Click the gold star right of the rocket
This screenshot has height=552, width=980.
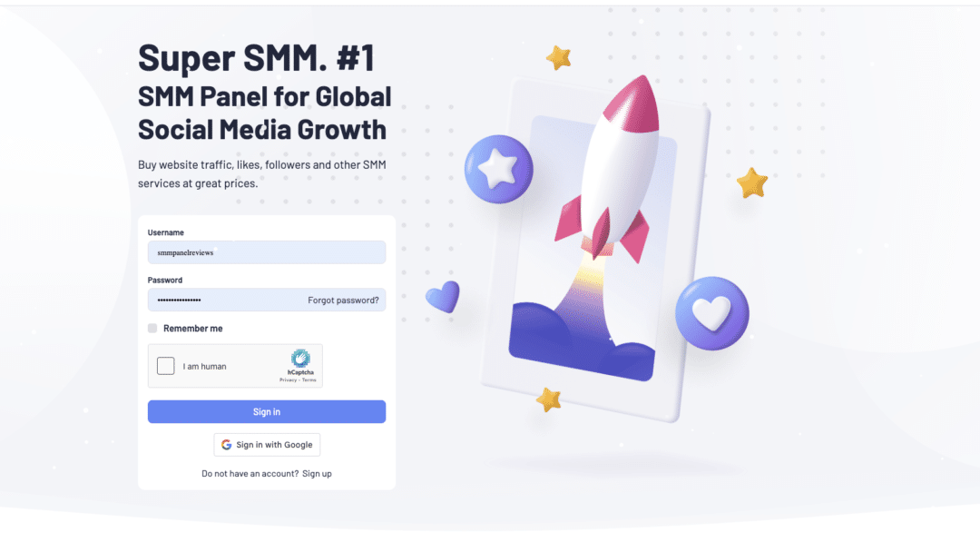tap(752, 182)
